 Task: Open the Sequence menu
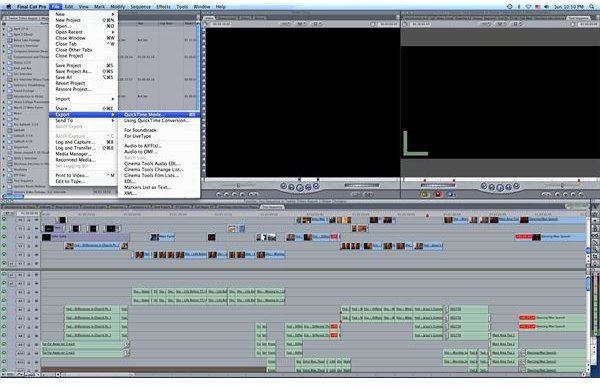pyautogui.click(x=140, y=7)
